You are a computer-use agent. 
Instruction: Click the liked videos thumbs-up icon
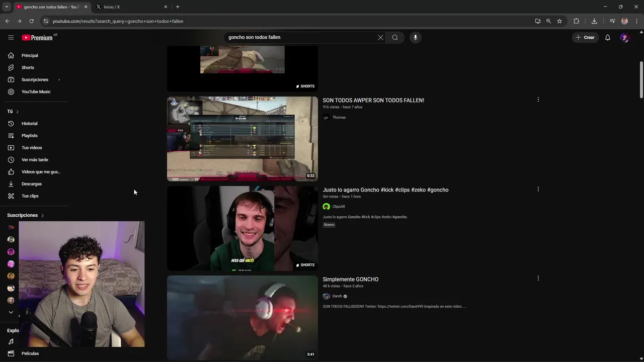pos(11,171)
